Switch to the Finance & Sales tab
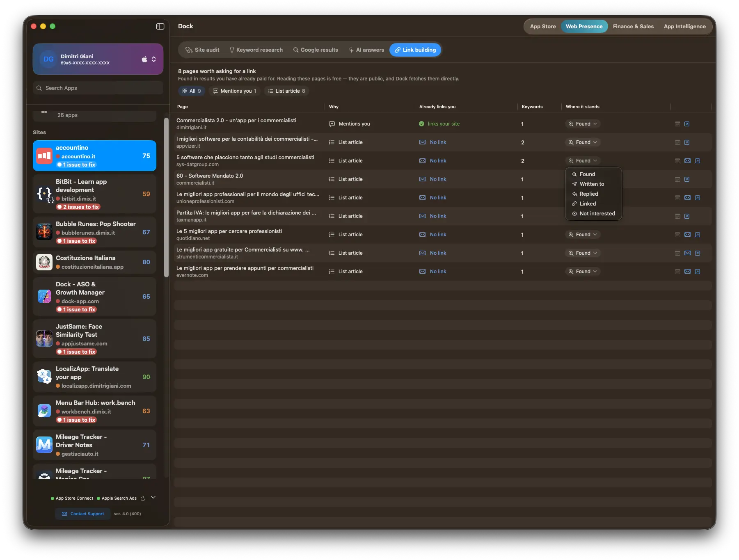This screenshot has width=739, height=560. [x=633, y=27]
